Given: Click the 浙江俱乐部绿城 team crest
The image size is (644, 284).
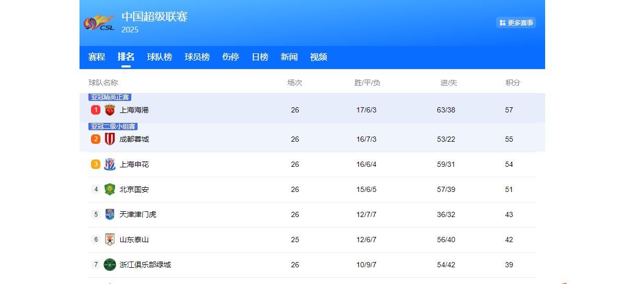Looking at the screenshot, I should point(110,265).
